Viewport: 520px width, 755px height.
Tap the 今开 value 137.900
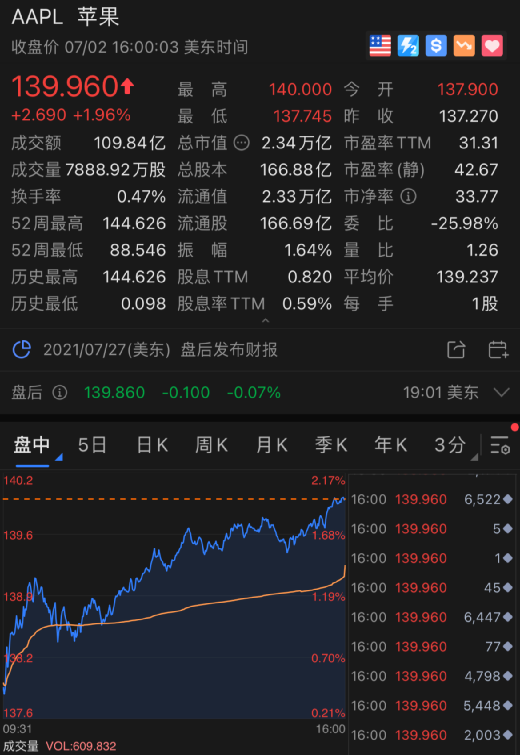click(468, 89)
